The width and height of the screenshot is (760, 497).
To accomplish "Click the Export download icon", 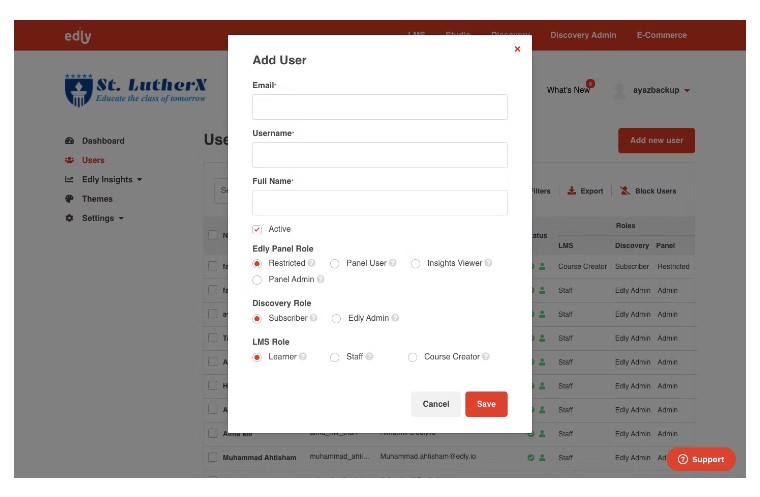I will (x=572, y=191).
